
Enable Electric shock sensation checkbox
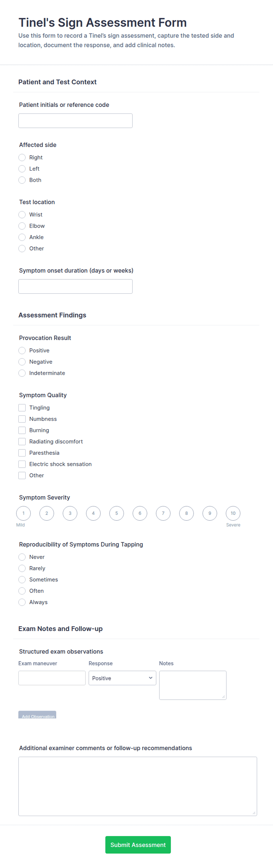(22, 464)
